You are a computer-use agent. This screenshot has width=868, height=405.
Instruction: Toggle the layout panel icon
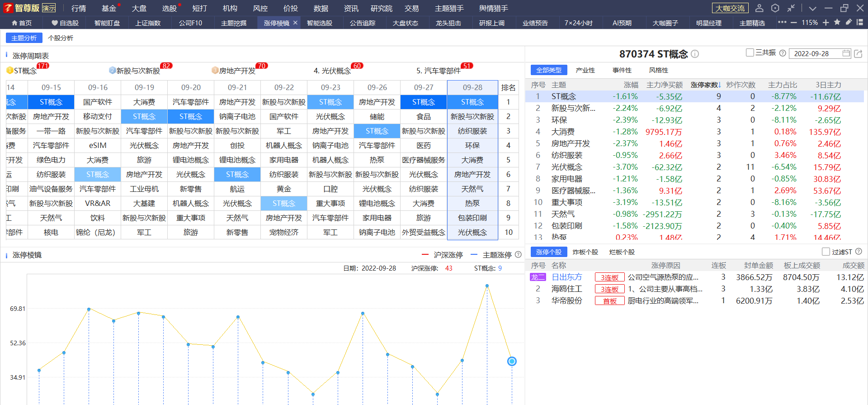click(x=860, y=22)
